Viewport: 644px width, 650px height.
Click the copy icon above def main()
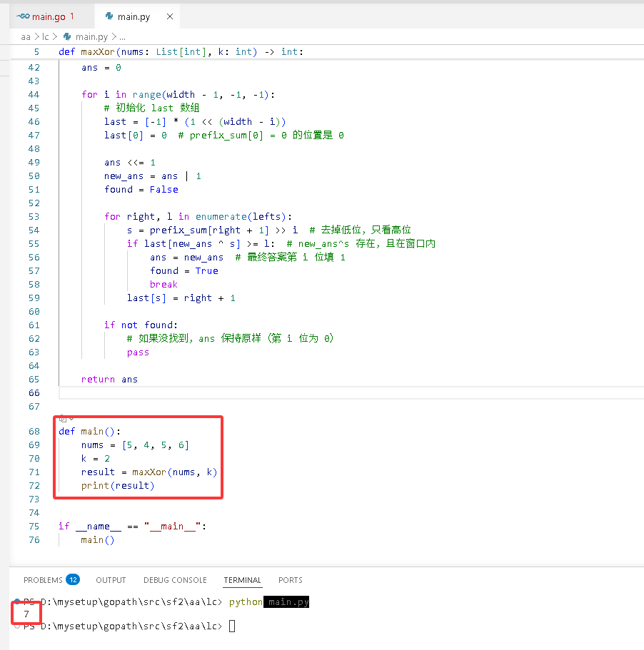[62, 419]
